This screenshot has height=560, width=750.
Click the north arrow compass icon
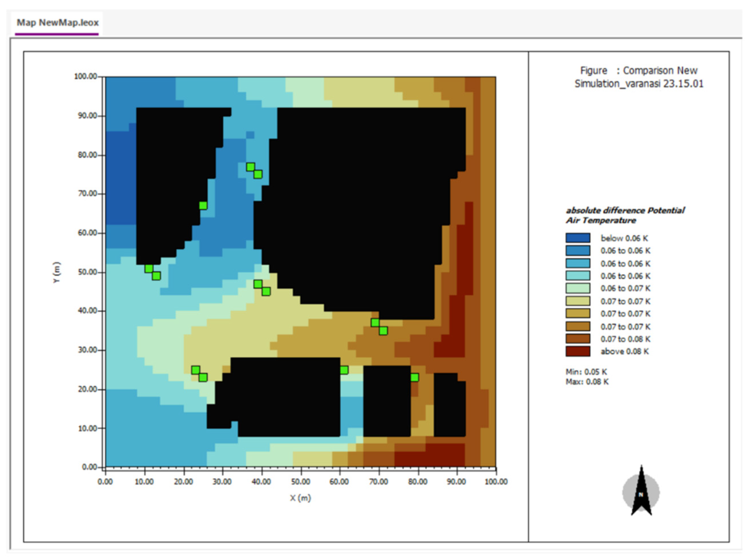[x=641, y=492]
